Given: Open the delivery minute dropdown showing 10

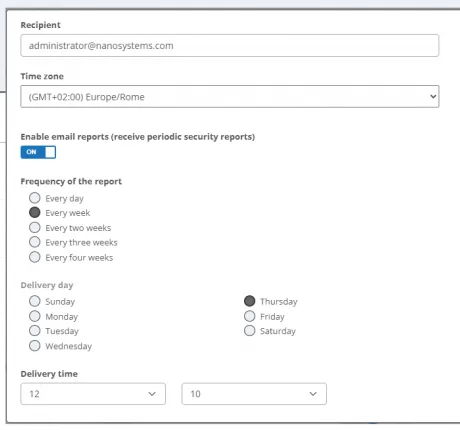Looking at the screenshot, I should coord(254,394).
